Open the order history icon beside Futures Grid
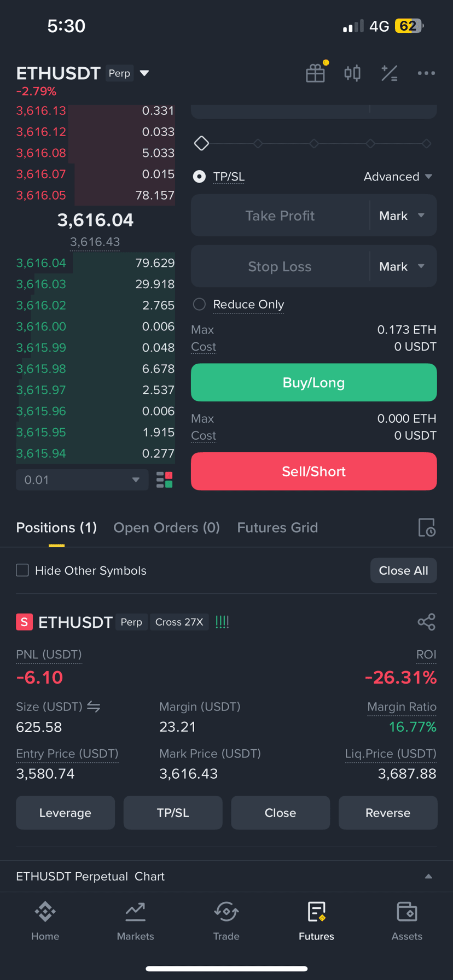The width and height of the screenshot is (453, 980). coord(427,527)
